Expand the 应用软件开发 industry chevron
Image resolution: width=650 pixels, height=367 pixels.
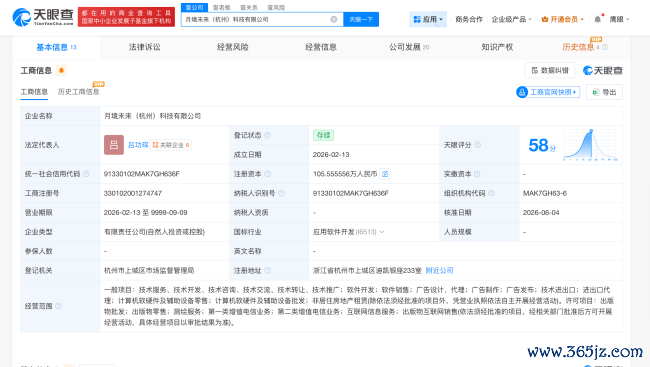(382, 232)
